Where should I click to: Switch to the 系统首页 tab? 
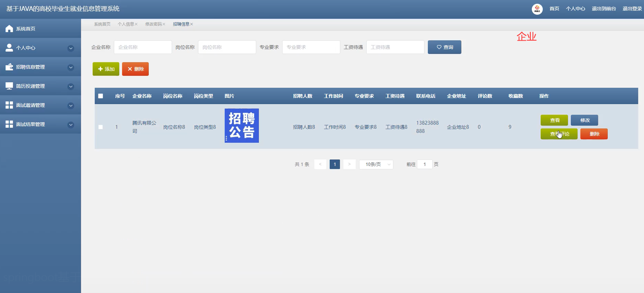coord(102,24)
